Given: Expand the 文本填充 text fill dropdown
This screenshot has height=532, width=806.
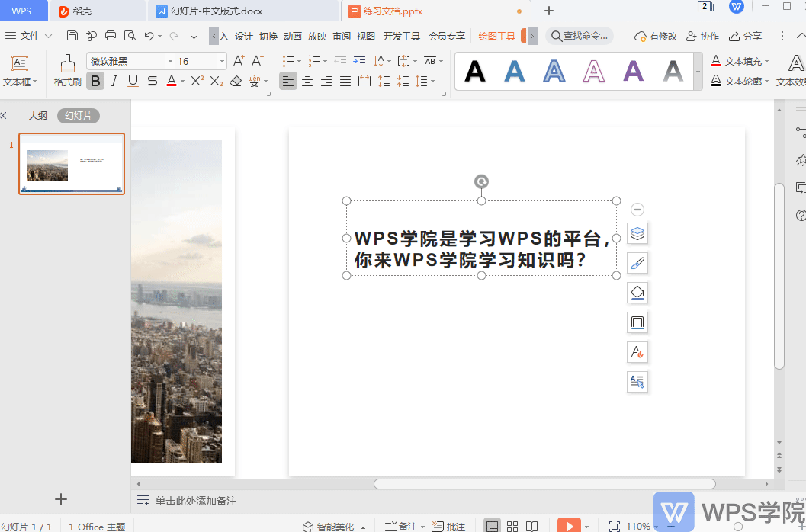Looking at the screenshot, I should [767, 62].
